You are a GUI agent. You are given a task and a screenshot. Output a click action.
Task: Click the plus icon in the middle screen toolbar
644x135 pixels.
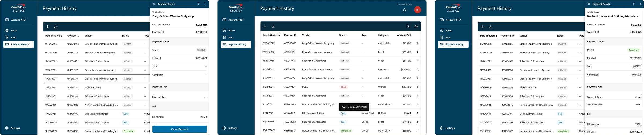[x=265, y=26]
